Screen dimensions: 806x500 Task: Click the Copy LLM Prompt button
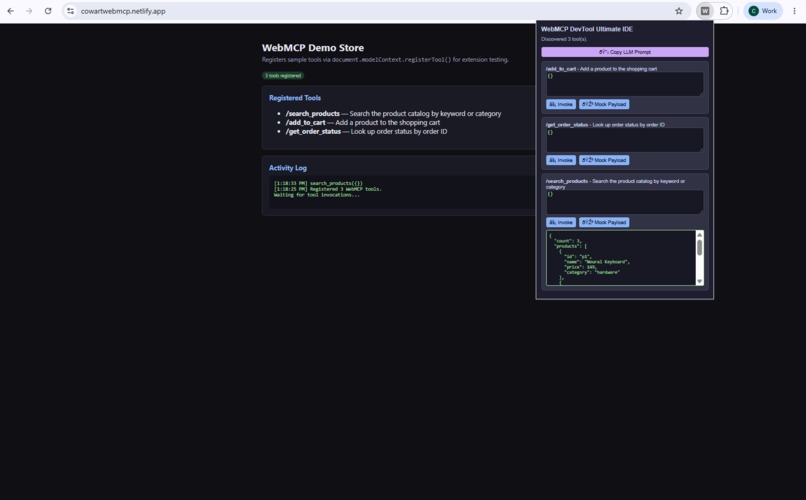point(625,52)
